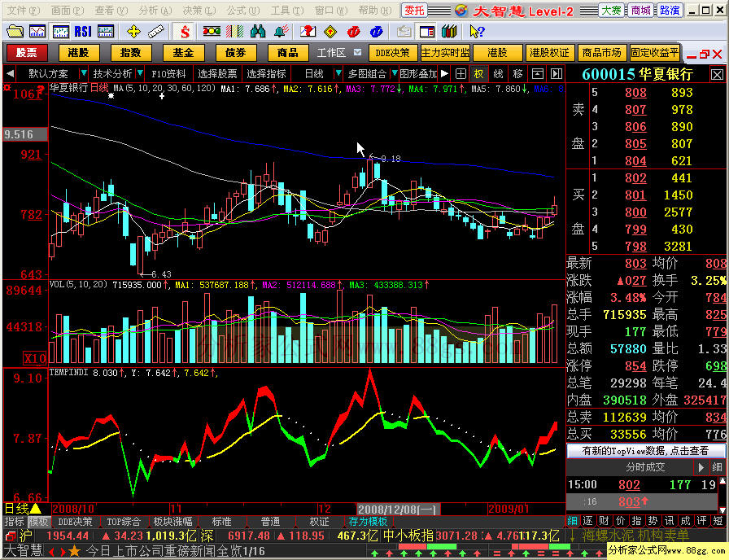
Task: Switch to the 指数 tab
Action: (131, 53)
